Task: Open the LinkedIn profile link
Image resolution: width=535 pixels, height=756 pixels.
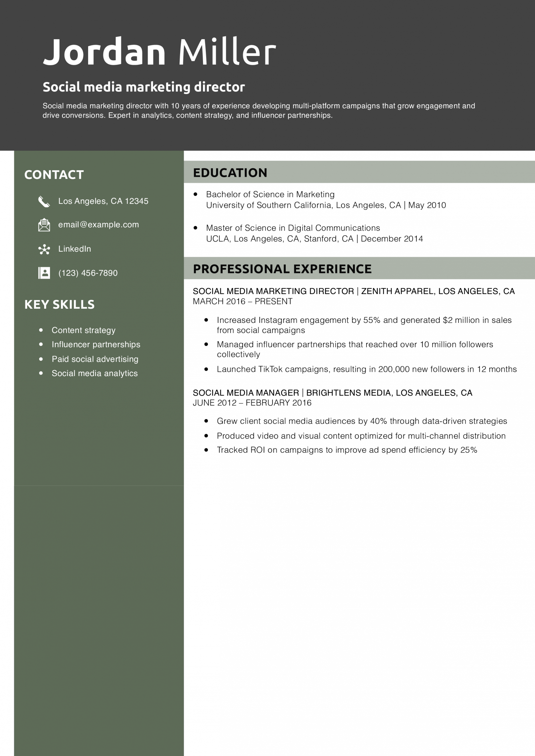Action: (x=75, y=249)
